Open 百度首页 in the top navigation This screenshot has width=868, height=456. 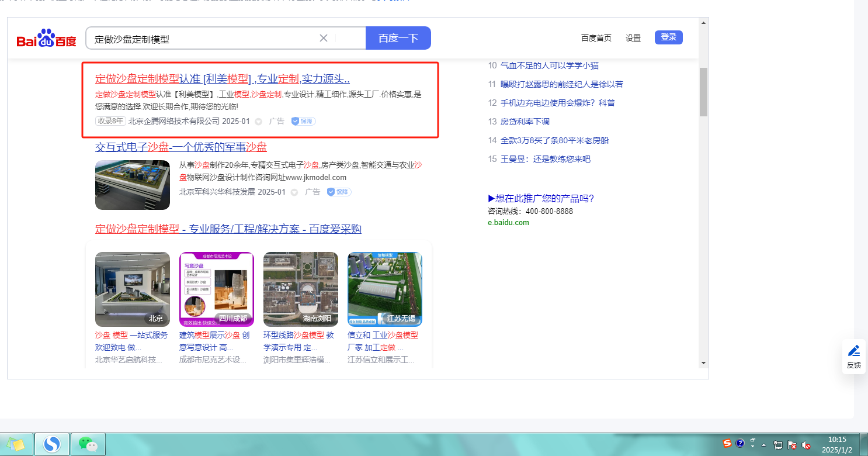pos(596,38)
